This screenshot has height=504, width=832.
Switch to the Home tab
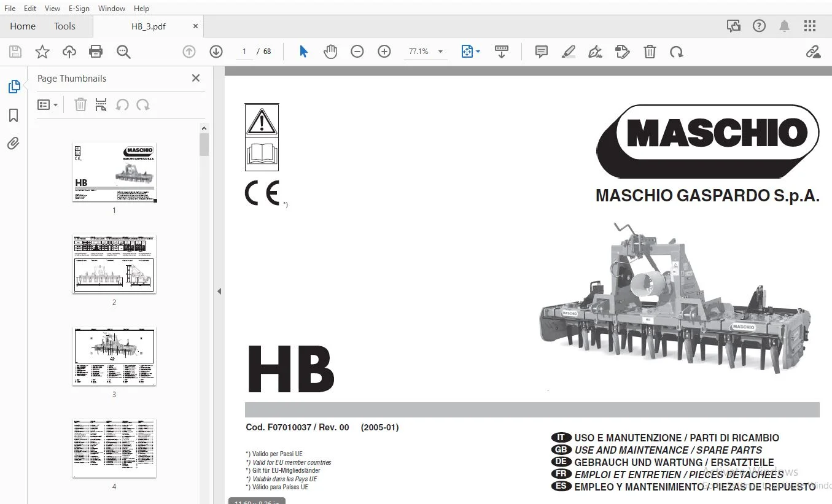(23, 26)
